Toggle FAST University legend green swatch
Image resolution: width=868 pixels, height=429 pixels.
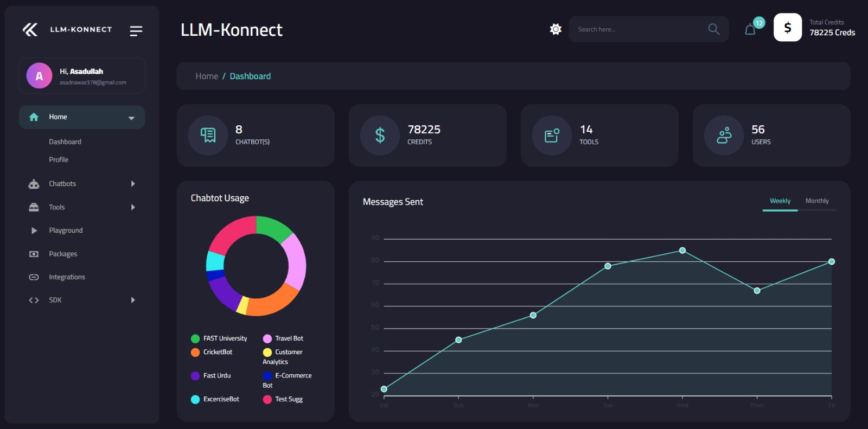click(x=195, y=339)
